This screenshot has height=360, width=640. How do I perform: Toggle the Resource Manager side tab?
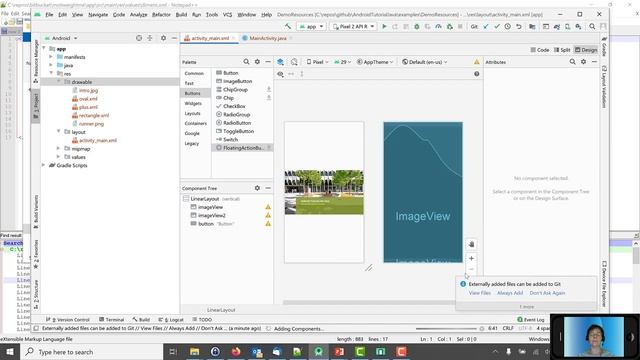pos(36,61)
